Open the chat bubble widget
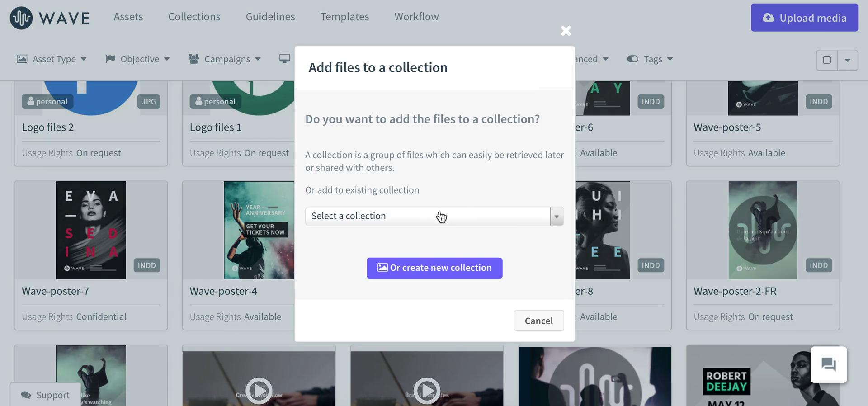This screenshot has height=406, width=868. 828,364
